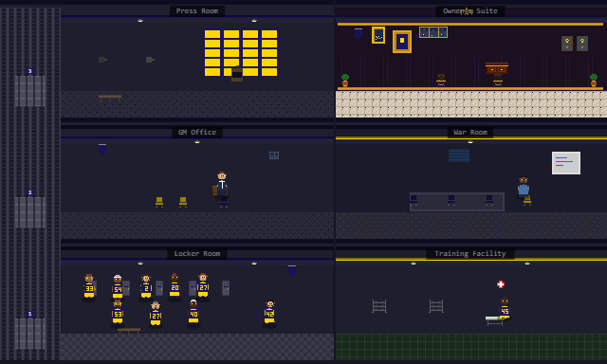Screen dimensions: 607x364
Task: Select gray-haired player number 27
Action: [156, 314]
